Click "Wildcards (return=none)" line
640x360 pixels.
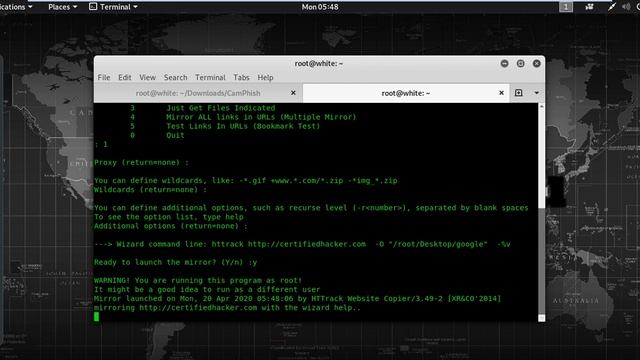click(150, 190)
